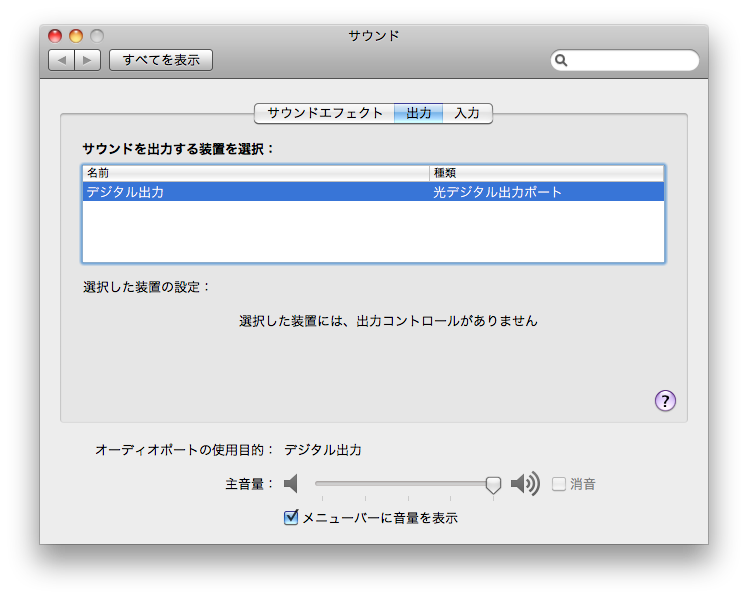This screenshot has width=748, height=599.
Task: Go forward with the right arrow button
Action: [x=87, y=60]
